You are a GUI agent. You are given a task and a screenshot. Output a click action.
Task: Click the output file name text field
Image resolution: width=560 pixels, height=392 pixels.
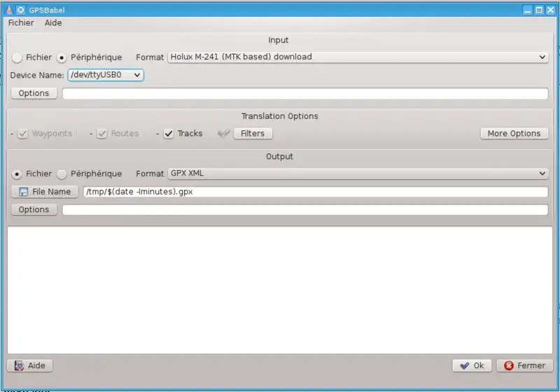pyautogui.click(x=315, y=192)
